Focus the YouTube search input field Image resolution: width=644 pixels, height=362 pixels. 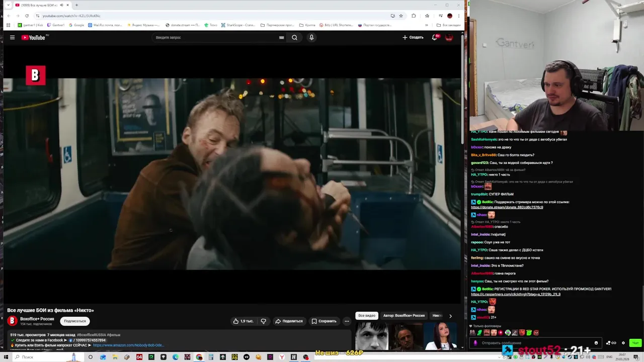(x=216, y=37)
